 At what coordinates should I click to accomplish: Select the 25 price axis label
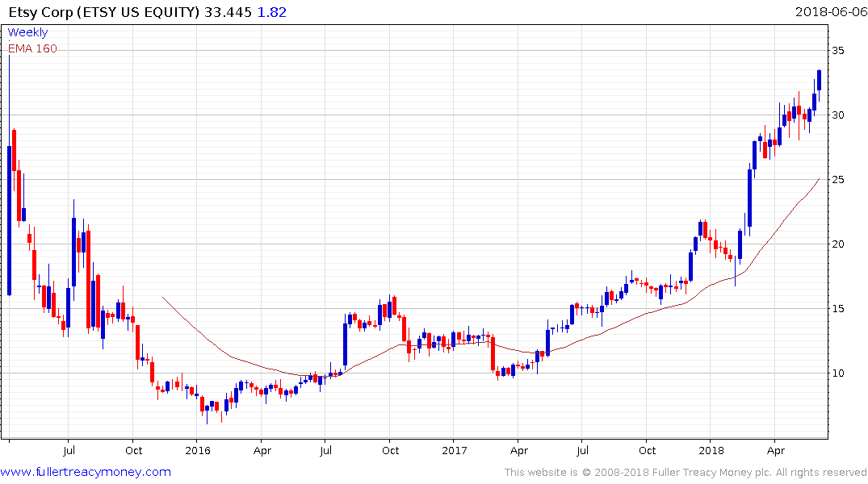click(838, 180)
